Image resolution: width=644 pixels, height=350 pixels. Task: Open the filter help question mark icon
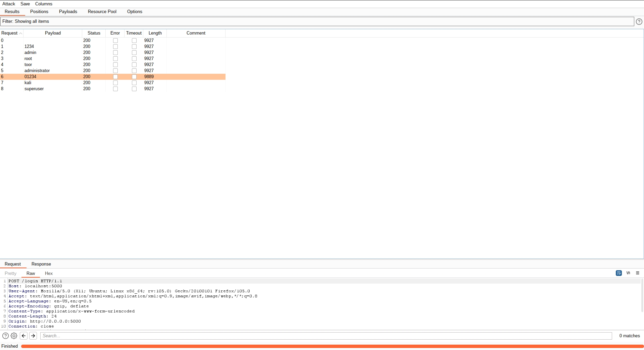click(x=639, y=21)
